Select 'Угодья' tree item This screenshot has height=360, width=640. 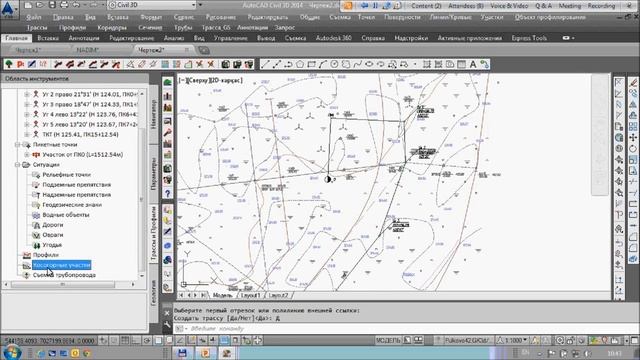52,245
